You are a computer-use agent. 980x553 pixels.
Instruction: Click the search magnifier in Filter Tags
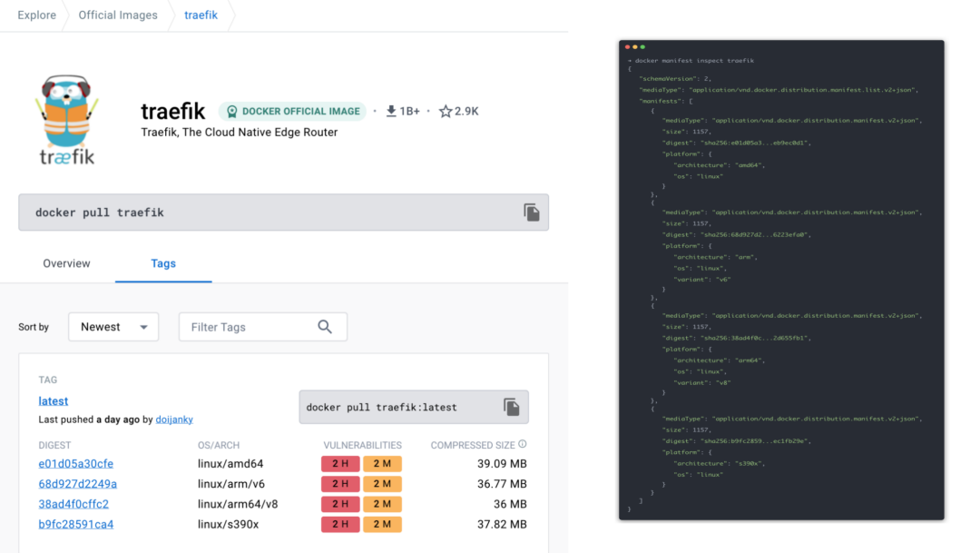(325, 327)
